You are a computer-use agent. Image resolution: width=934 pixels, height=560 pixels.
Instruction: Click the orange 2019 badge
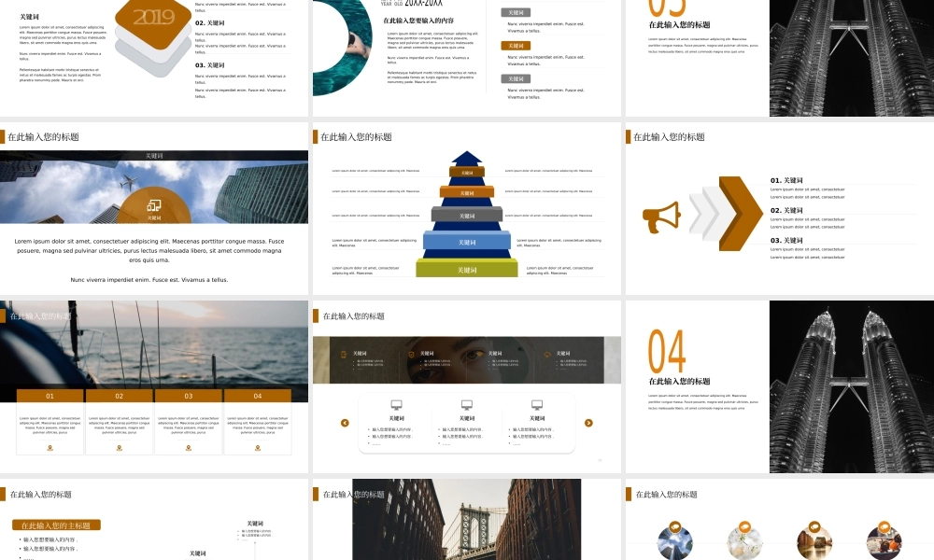click(x=154, y=18)
